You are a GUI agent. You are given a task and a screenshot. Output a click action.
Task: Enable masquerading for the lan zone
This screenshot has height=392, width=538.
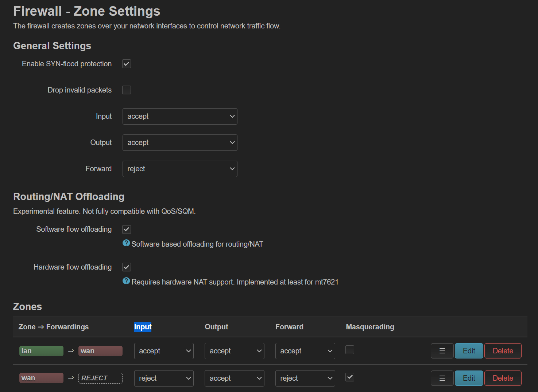tap(350, 350)
